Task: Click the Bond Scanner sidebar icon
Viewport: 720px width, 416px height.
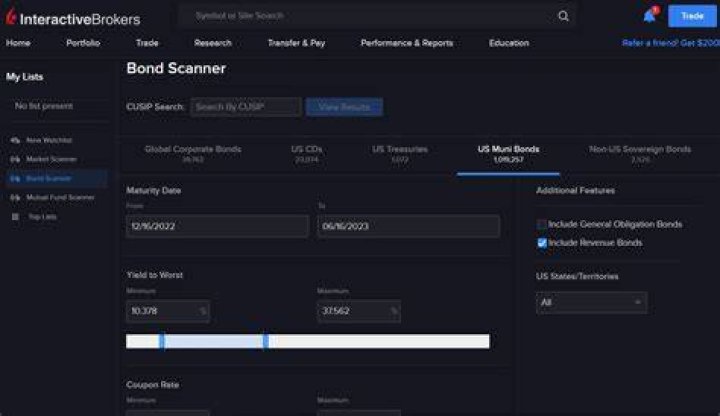Action: [x=15, y=178]
